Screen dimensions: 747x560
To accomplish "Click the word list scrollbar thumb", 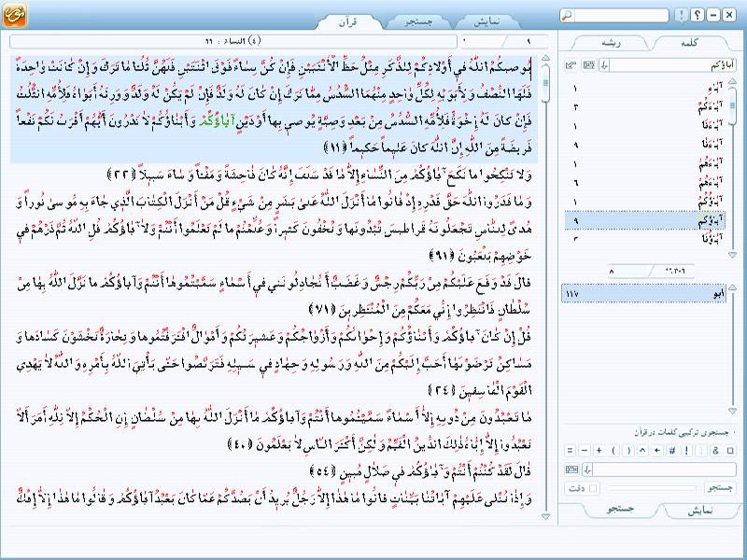I will point(733,105).
